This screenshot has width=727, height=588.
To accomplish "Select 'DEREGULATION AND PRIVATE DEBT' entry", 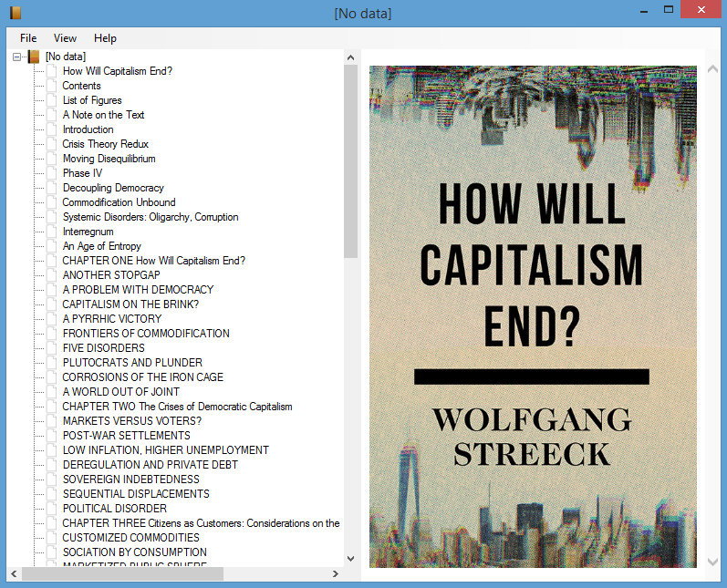I will [151, 465].
